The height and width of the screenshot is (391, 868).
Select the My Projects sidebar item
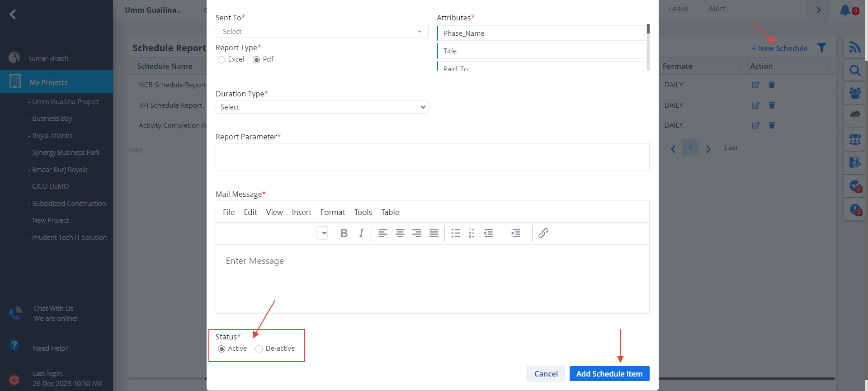point(57,81)
